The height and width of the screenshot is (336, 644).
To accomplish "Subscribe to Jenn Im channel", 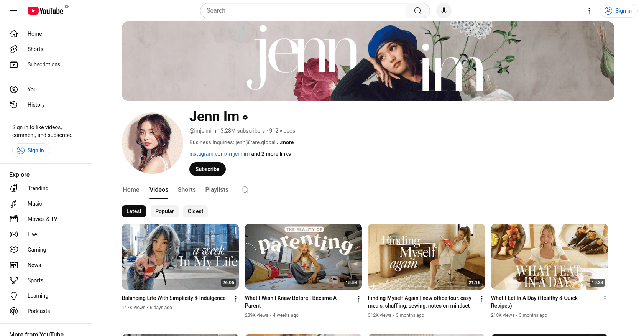I will click(207, 169).
